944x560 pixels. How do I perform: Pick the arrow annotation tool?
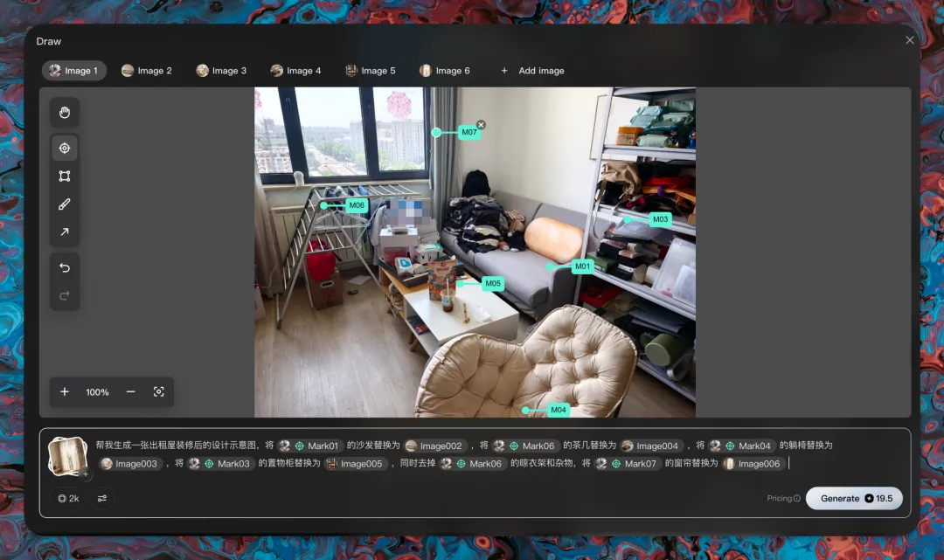pyautogui.click(x=65, y=232)
